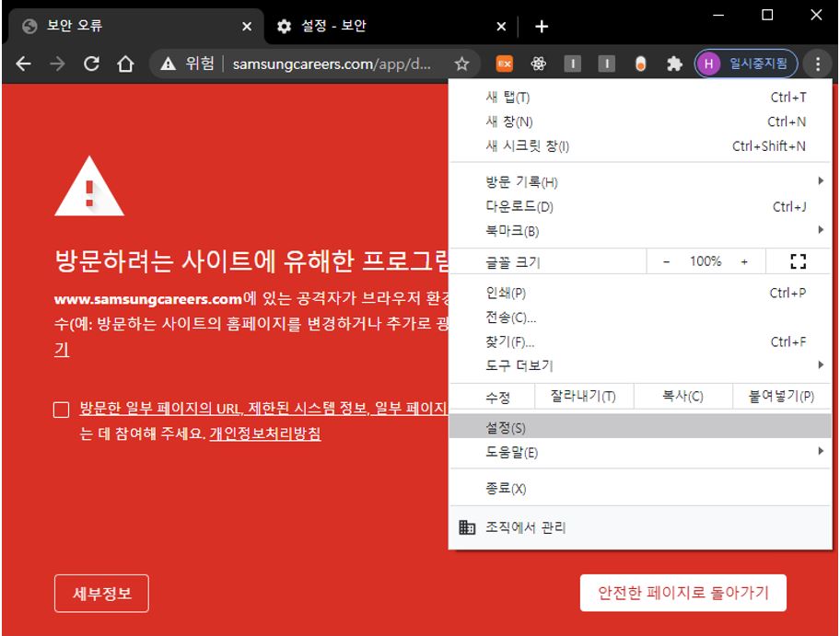Select 전송(C)... cast option
This screenshot has width=840, height=636.
point(640,318)
